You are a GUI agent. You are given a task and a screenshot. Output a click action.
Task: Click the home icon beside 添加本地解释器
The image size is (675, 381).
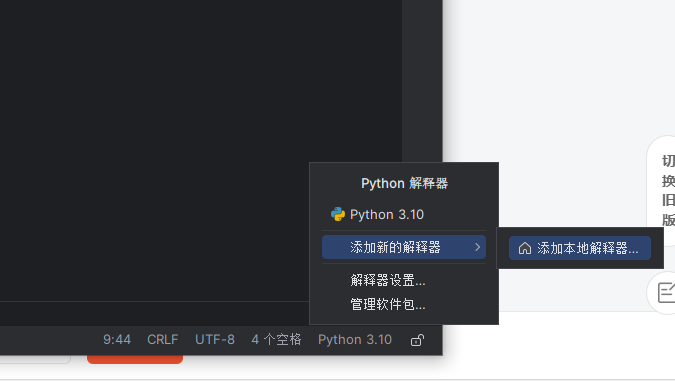[x=524, y=248]
